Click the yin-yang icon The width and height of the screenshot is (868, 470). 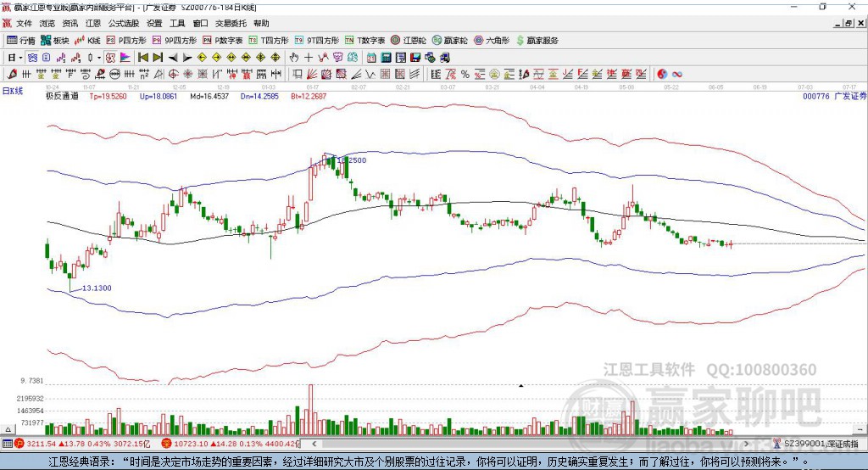[x=661, y=74]
